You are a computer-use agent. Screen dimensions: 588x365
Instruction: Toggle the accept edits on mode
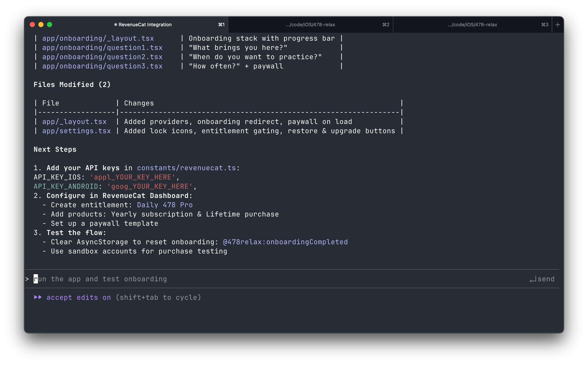79,297
